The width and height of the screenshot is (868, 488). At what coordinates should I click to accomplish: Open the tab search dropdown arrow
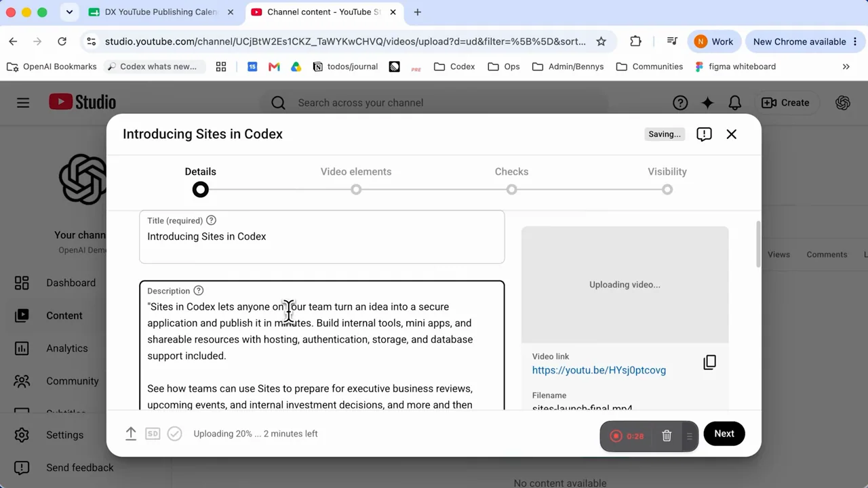(69, 12)
